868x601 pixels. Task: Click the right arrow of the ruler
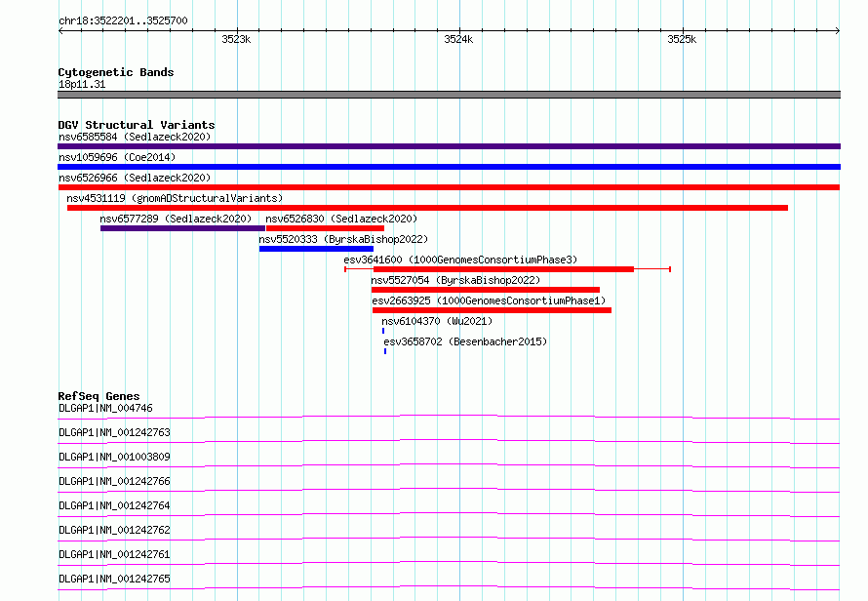(x=837, y=30)
